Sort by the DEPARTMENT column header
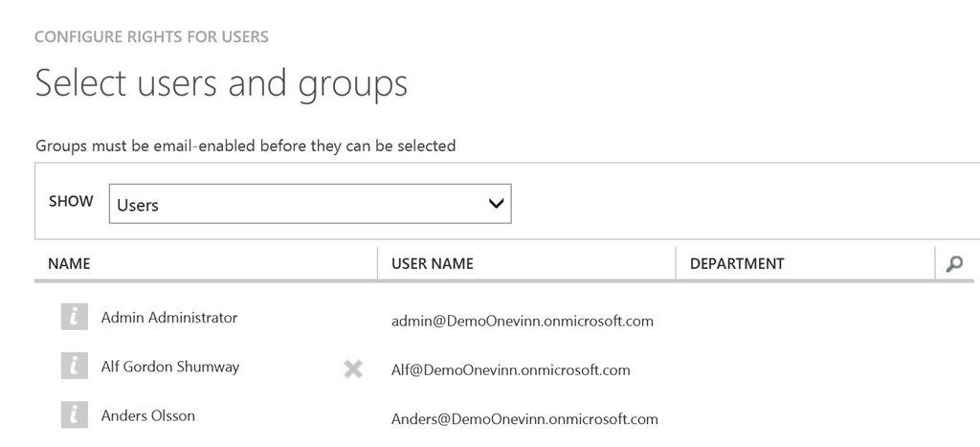The image size is (980, 447). [737, 264]
